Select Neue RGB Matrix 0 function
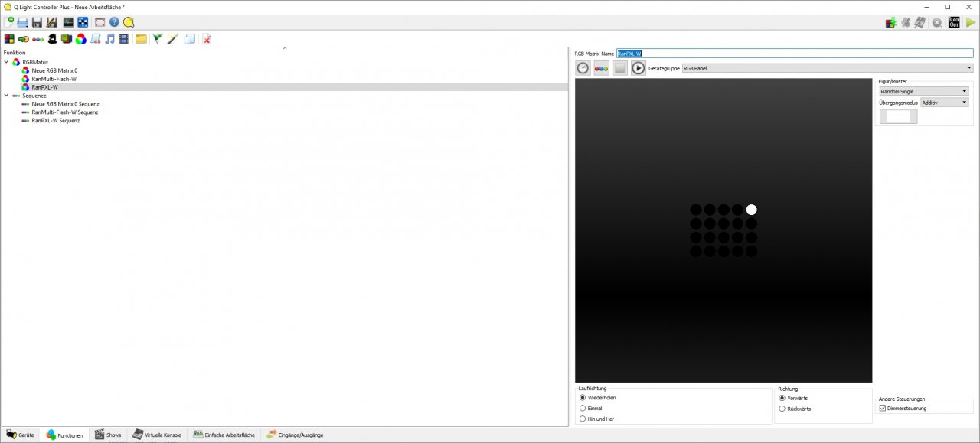This screenshot has height=443, width=980. [54, 70]
